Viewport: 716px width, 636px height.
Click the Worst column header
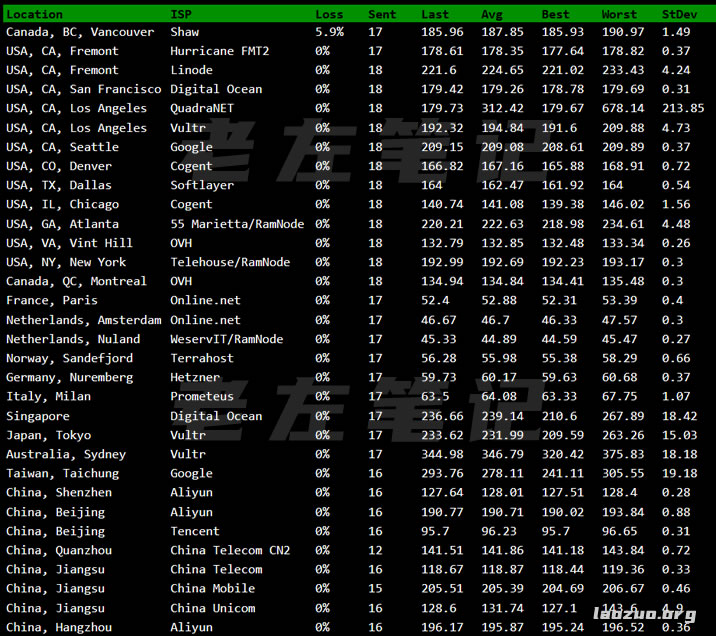[619, 15]
